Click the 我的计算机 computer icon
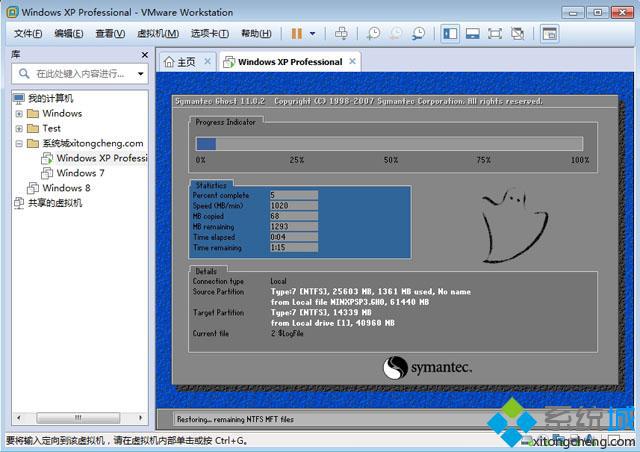Screen dimensions: 640x452 tap(19, 98)
